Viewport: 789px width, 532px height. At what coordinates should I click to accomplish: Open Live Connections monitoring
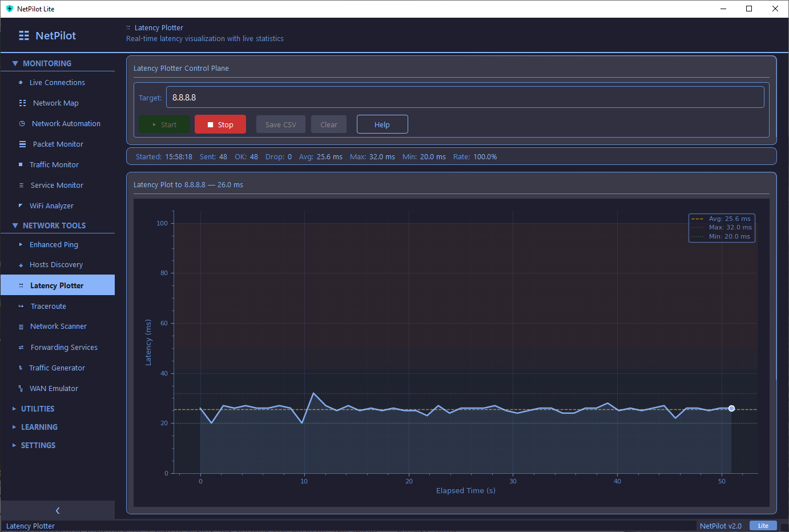coord(57,82)
